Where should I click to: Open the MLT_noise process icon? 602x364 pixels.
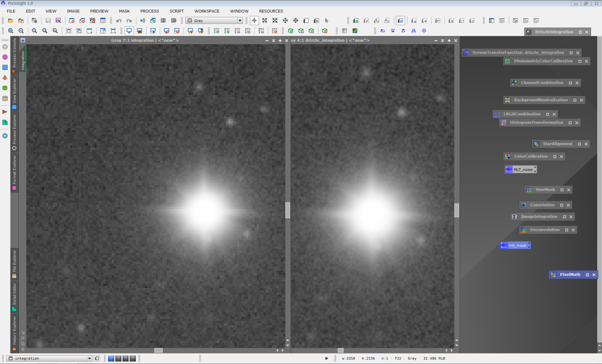(x=521, y=169)
